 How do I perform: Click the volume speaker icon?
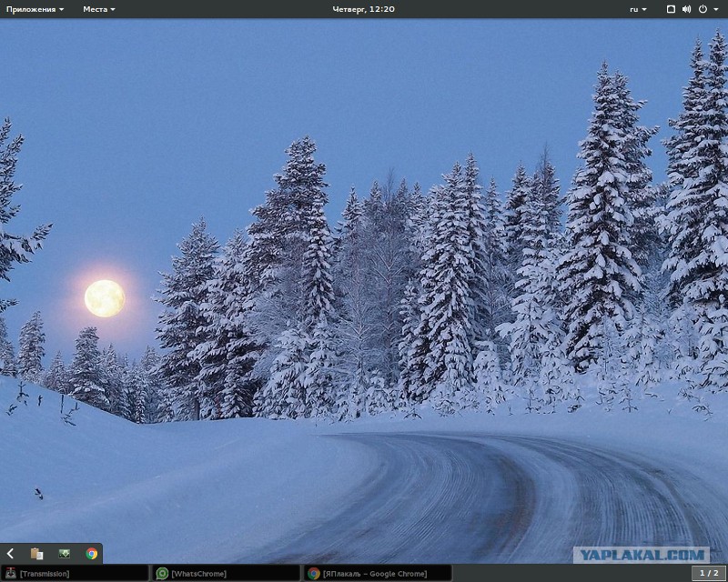[686, 9]
